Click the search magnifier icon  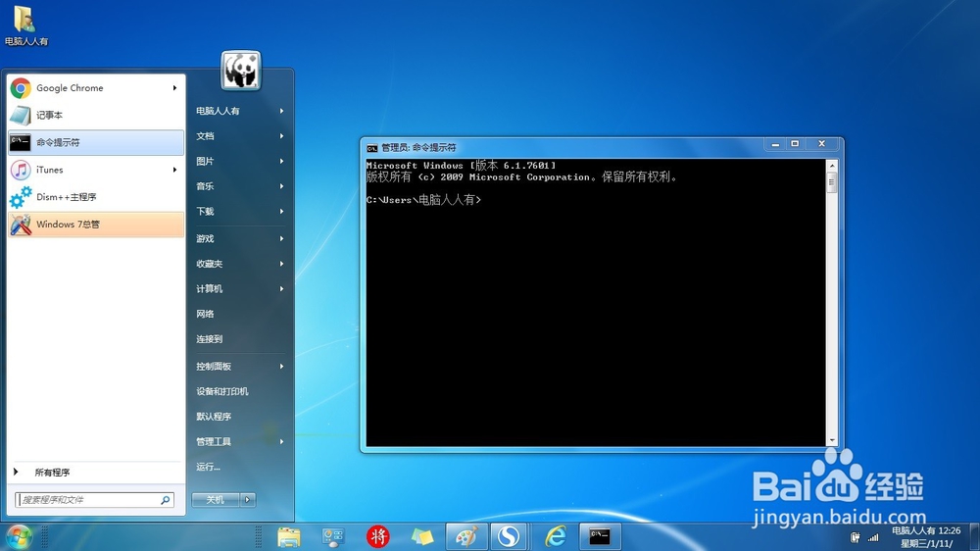point(166,500)
